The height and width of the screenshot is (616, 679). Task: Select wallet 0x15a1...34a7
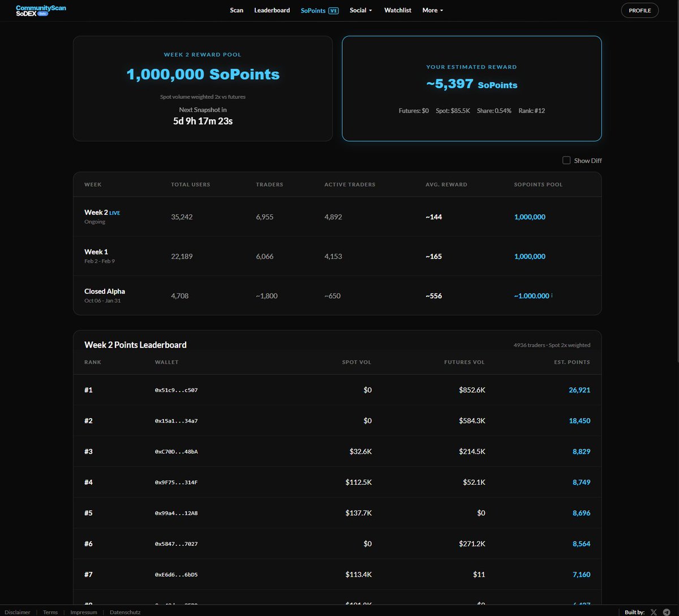(x=176, y=420)
